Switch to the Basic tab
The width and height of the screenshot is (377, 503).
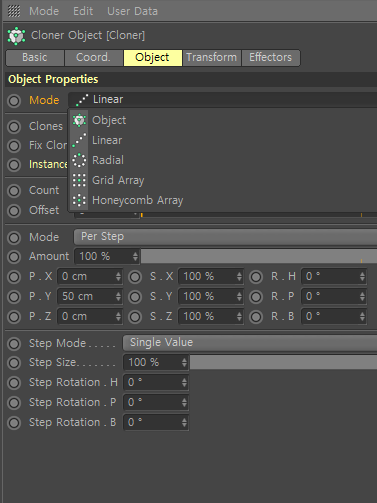tap(35, 57)
